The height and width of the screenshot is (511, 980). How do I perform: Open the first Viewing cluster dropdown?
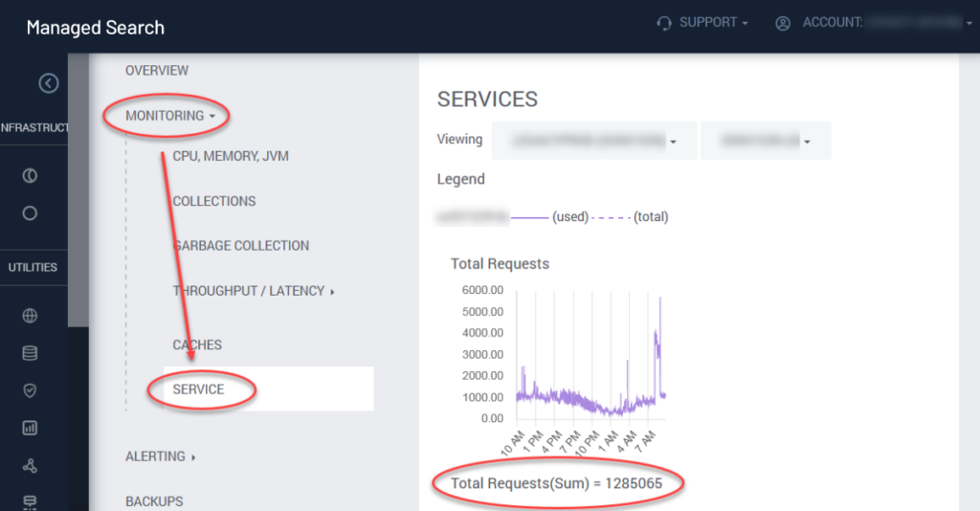tap(593, 141)
